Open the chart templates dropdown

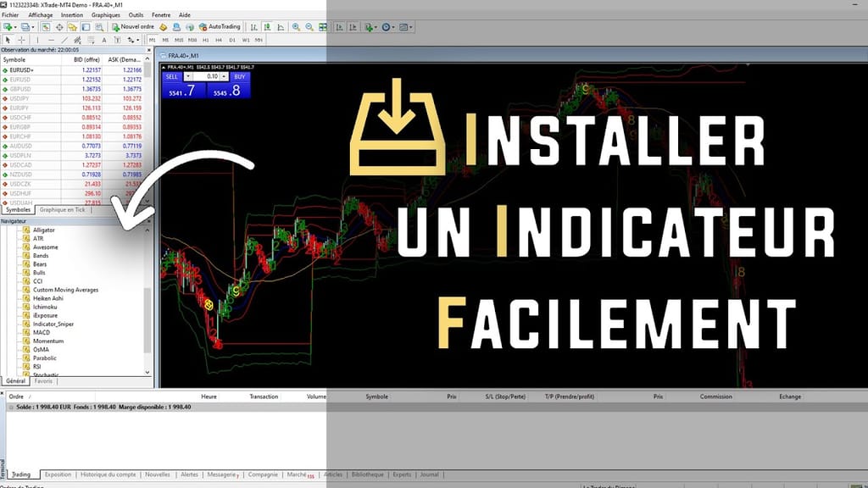[406, 26]
